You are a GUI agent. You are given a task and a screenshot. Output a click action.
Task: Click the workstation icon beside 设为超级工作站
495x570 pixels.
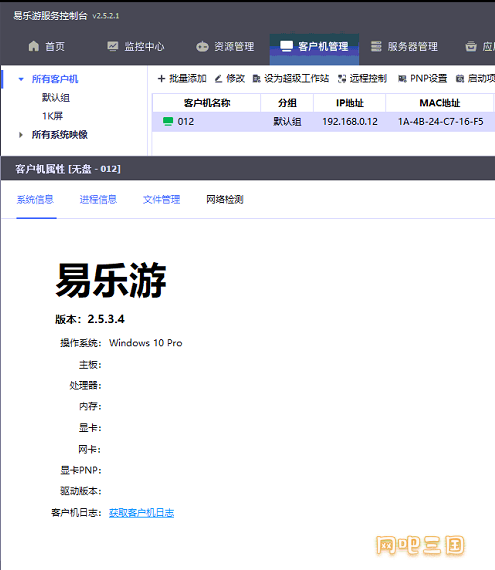(x=257, y=79)
